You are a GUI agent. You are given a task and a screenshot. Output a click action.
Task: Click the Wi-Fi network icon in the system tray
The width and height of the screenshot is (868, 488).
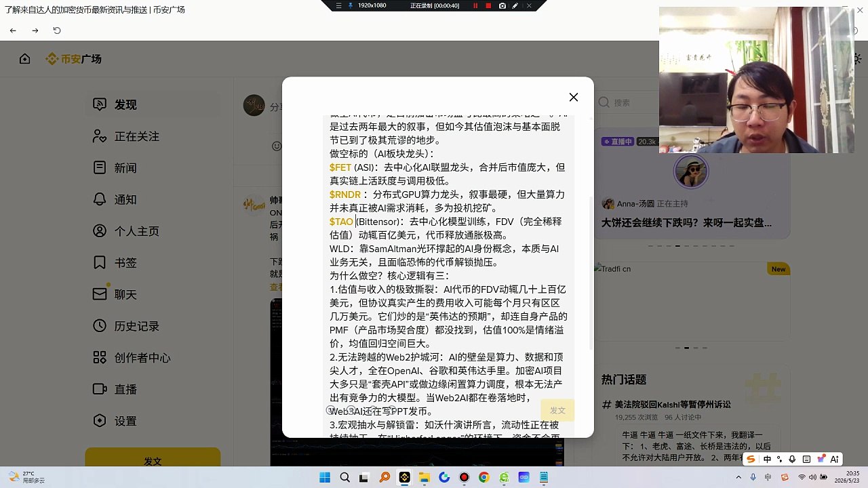[x=802, y=478]
